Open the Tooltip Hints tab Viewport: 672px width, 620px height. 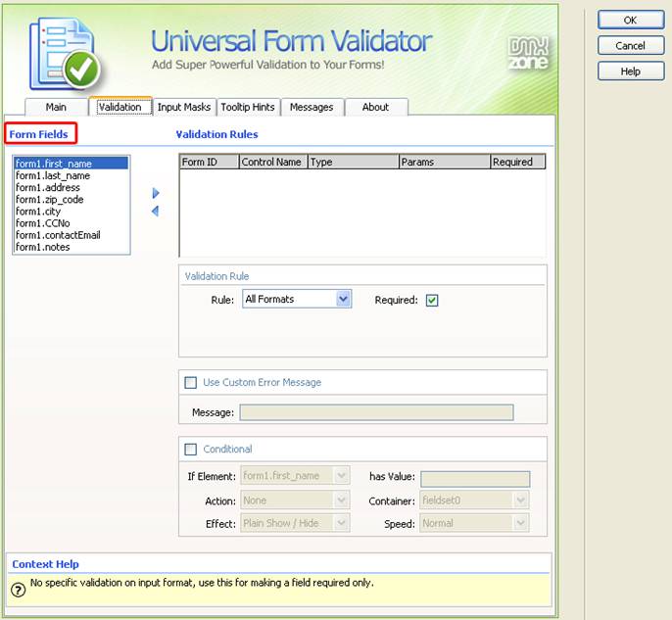[248, 107]
